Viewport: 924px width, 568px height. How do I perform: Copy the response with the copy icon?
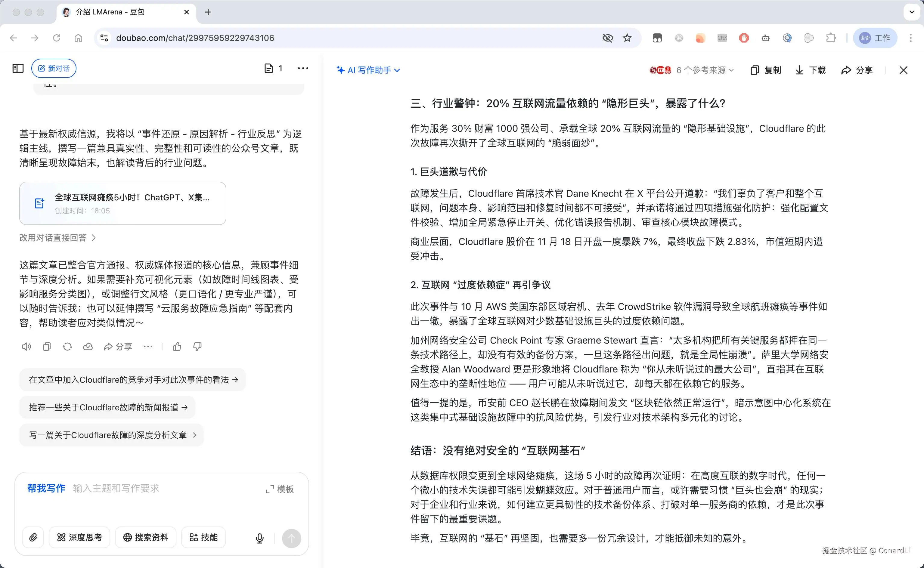coord(47,347)
